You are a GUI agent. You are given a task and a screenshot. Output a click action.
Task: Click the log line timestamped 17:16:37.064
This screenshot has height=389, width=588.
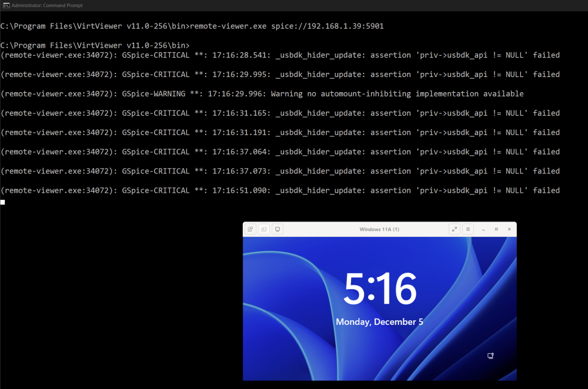[x=280, y=152]
